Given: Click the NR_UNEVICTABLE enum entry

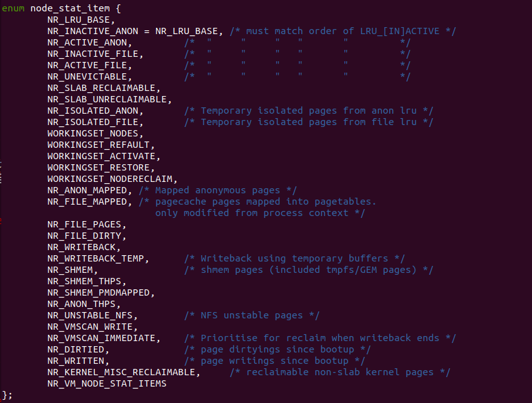Looking at the screenshot, I should (87, 76).
